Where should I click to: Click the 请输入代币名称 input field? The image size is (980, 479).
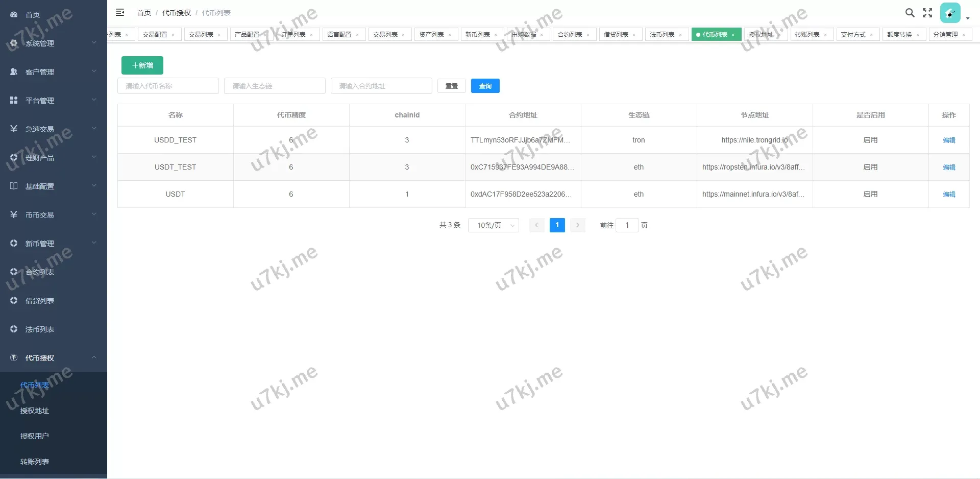pos(168,85)
